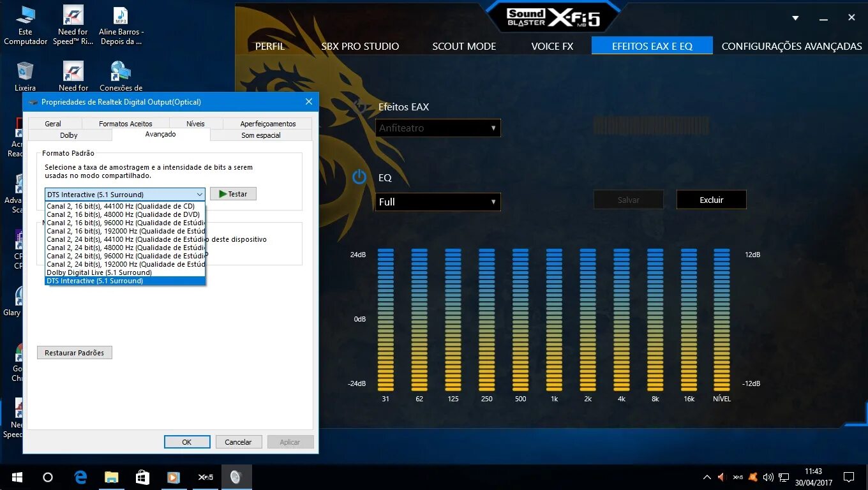
Task: Switch to SBX PRO STUDIO tab
Action: click(x=360, y=46)
